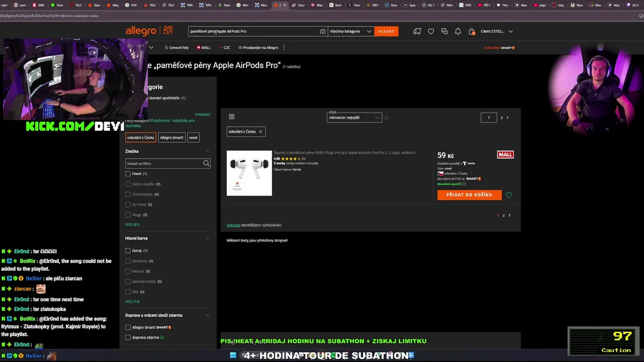Open three-dot more menu in navigation bar

284,48
